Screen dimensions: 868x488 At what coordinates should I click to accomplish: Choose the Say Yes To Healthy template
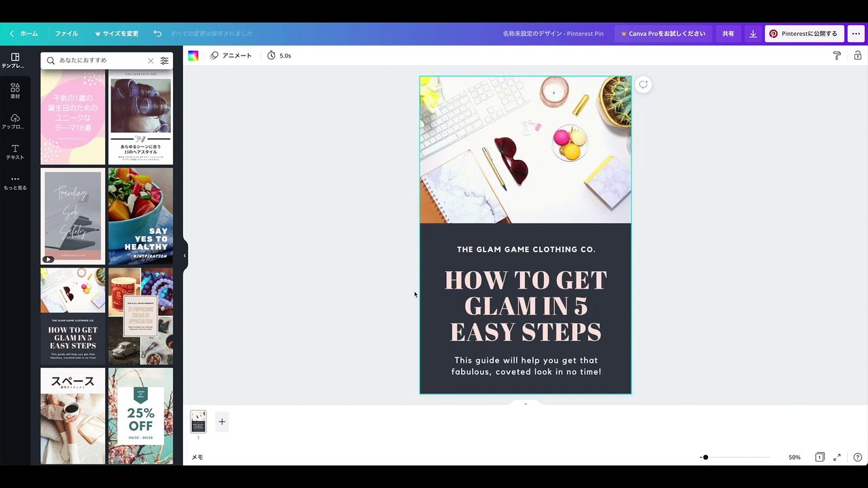[140, 216]
